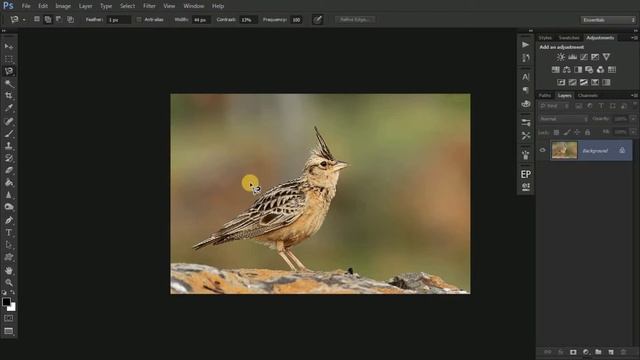640x360 pixels.
Task: Open the Layers panel flyout menu
Action: point(635,96)
